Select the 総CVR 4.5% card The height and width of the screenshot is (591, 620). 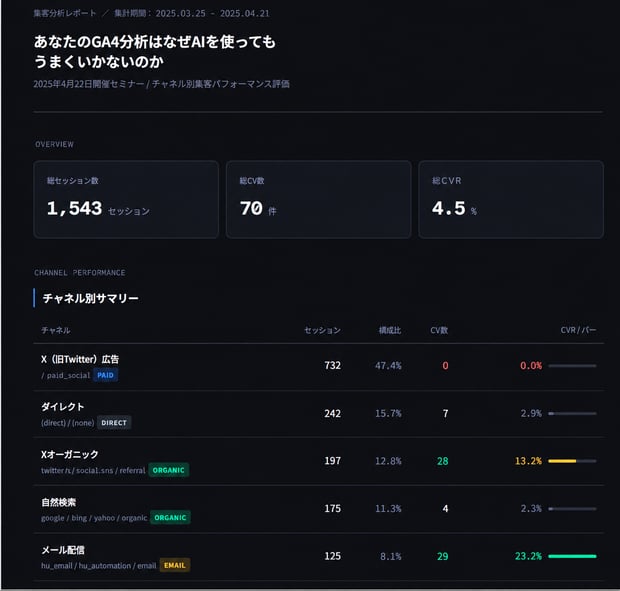pyautogui.click(x=511, y=199)
